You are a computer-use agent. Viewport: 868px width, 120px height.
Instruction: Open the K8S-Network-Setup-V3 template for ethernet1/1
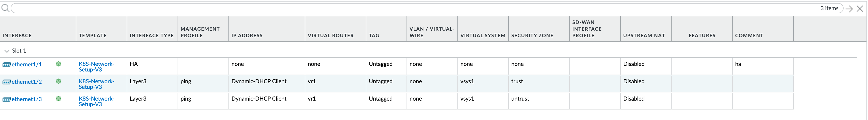pos(96,67)
